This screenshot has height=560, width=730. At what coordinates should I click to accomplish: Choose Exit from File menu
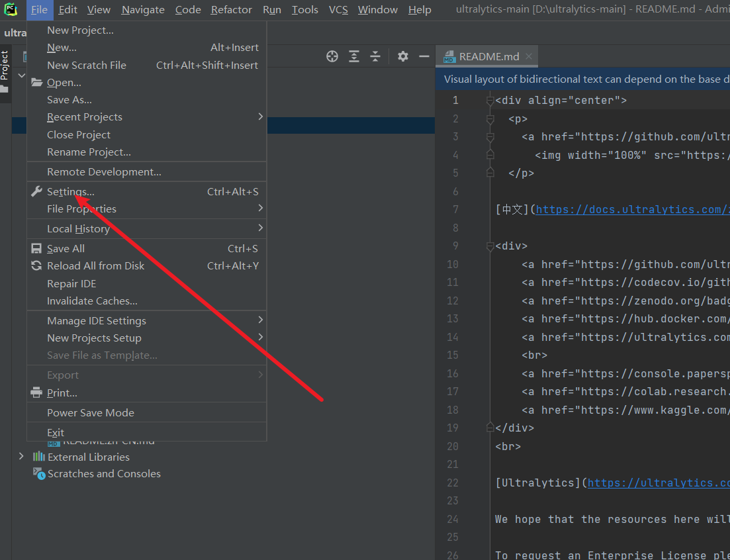(x=147, y=432)
